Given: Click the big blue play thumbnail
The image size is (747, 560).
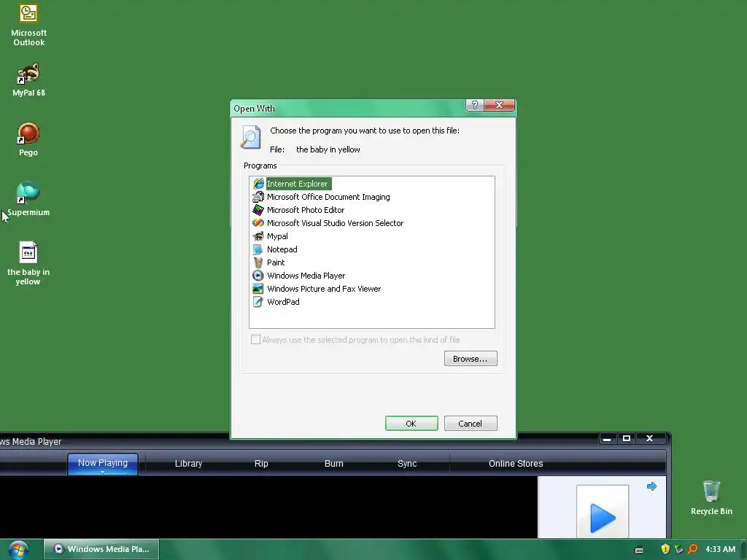Looking at the screenshot, I should click(x=603, y=513).
